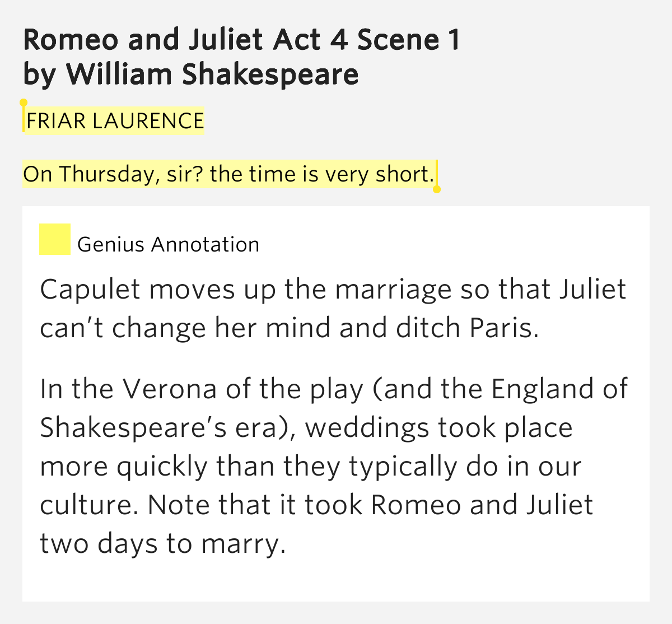This screenshot has height=624, width=672.
Task: Click the paragraph starting 'In the Verona of the play'
Action: click(x=334, y=466)
